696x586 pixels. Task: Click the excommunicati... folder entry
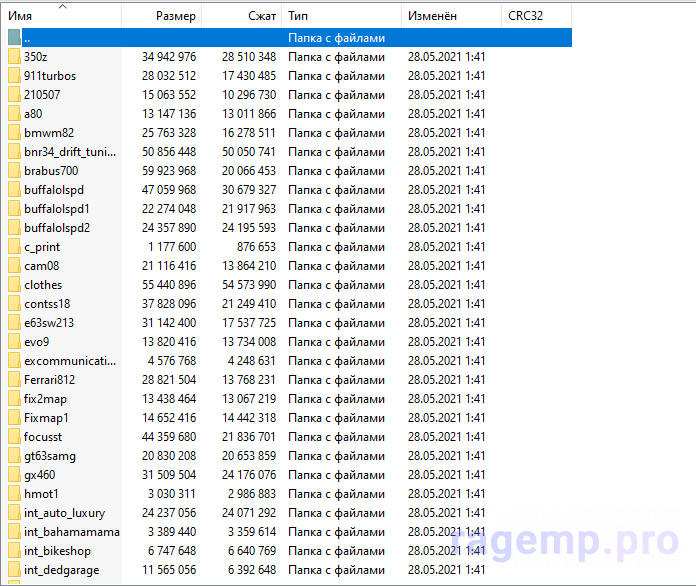70,361
